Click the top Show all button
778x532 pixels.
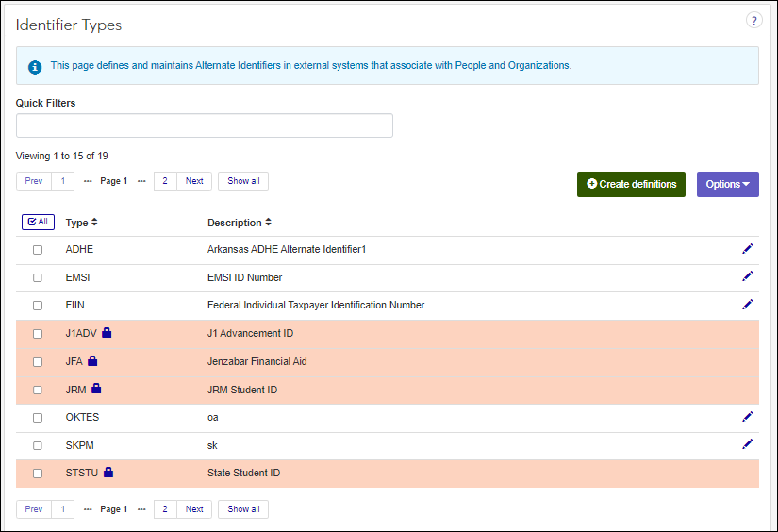tap(243, 181)
